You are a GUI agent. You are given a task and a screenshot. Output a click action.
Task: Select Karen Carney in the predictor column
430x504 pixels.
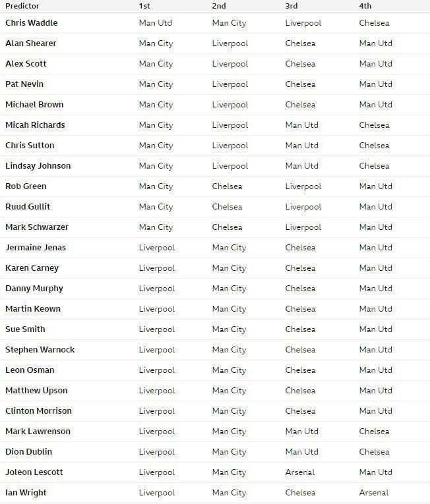coord(32,268)
